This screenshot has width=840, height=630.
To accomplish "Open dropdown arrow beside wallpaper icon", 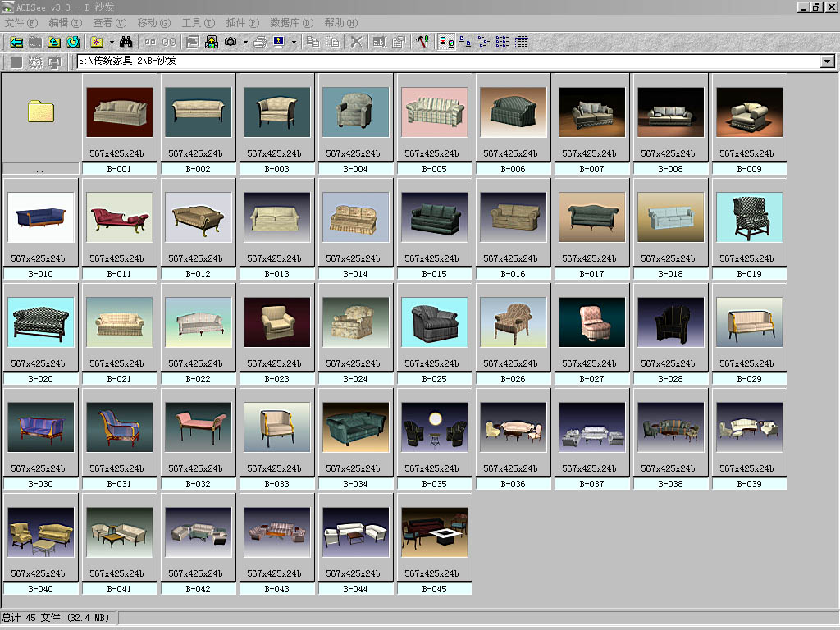I will pyautogui.click(x=293, y=42).
